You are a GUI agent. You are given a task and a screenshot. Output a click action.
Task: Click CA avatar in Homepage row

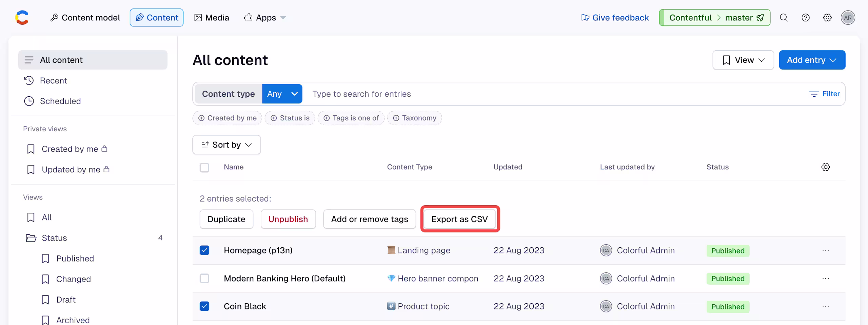[x=606, y=250]
